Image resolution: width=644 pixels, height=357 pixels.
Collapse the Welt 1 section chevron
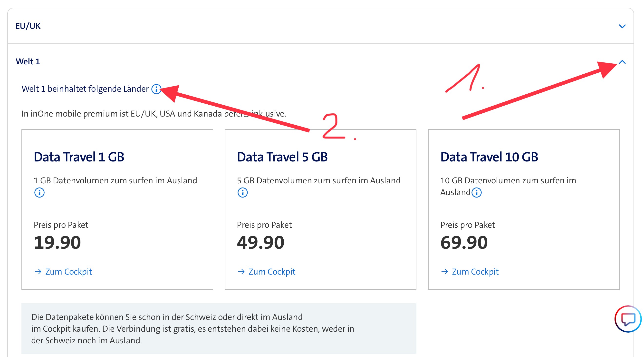pos(622,62)
